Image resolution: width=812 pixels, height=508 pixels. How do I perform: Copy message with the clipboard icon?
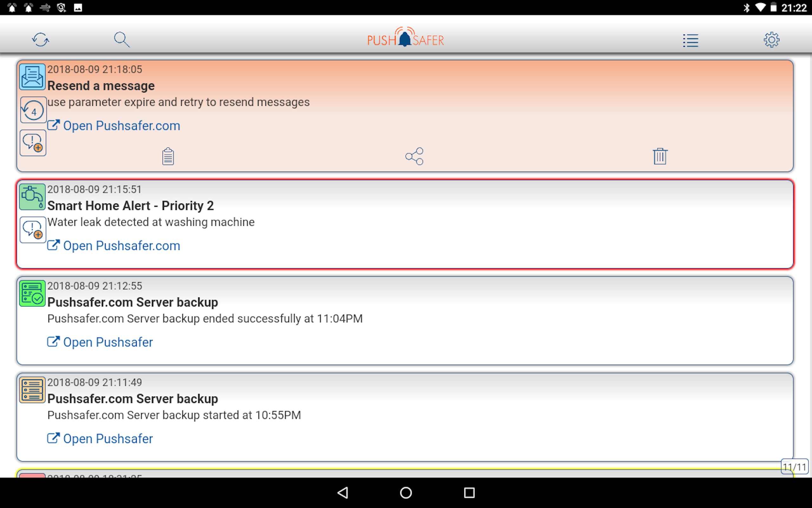(168, 156)
